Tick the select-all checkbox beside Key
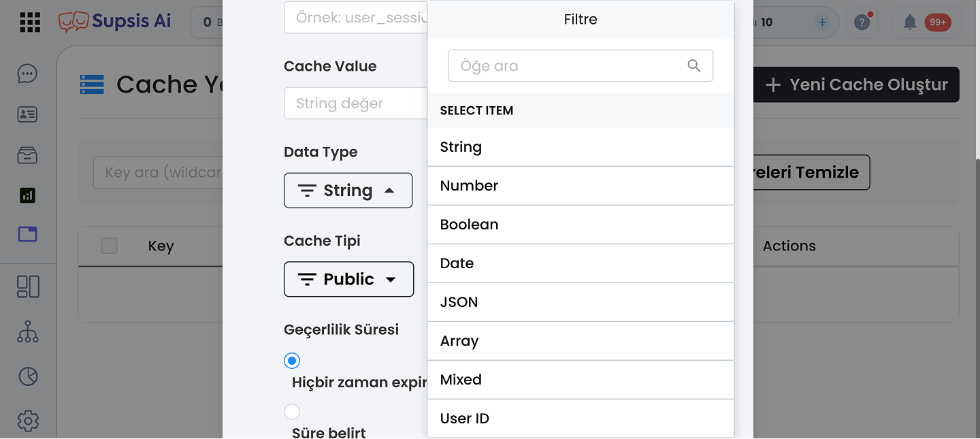The height and width of the screenshot is (439, 980). (109, 246)
